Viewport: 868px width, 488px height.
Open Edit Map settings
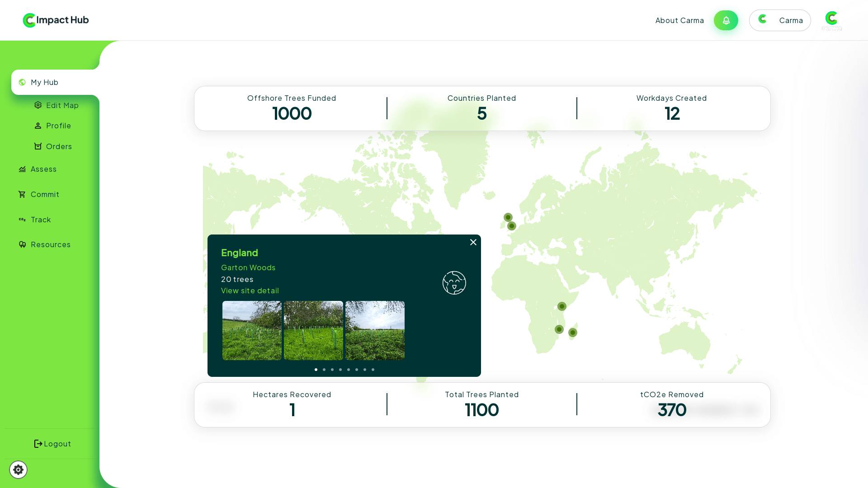pyautogui.click(x=62, y=105)
